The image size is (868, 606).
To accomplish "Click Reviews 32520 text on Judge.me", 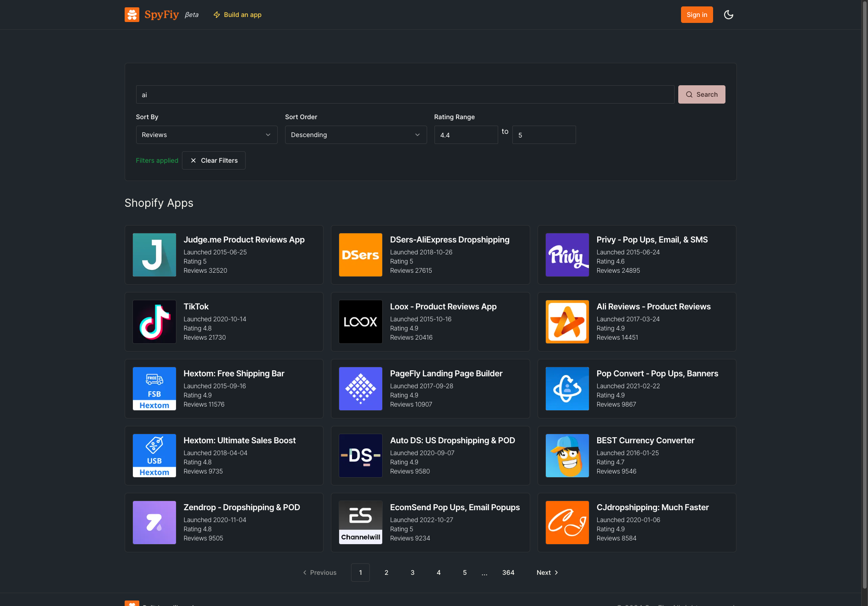I will pyautogui.click(x=205, y=270).
